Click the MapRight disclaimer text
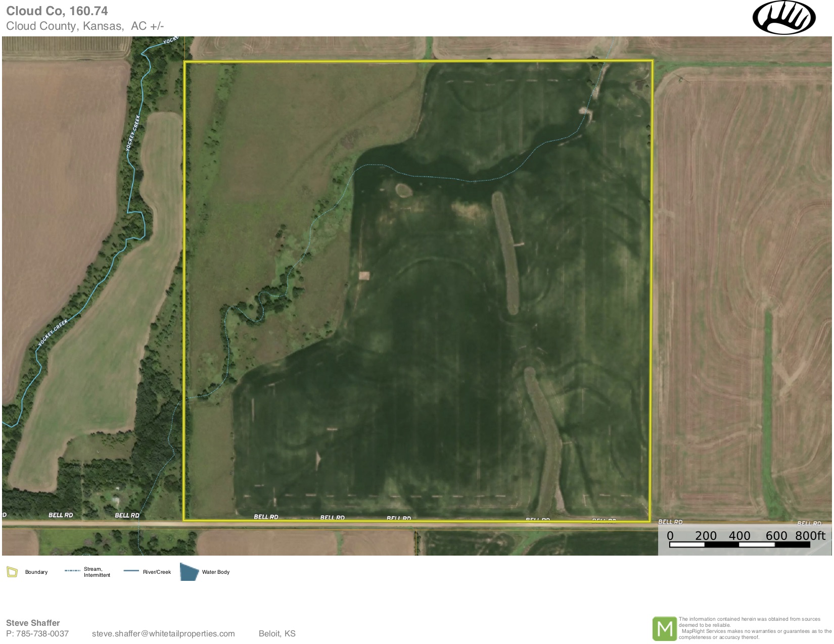This screenshot has height=644, width=834. pos(755,628)
